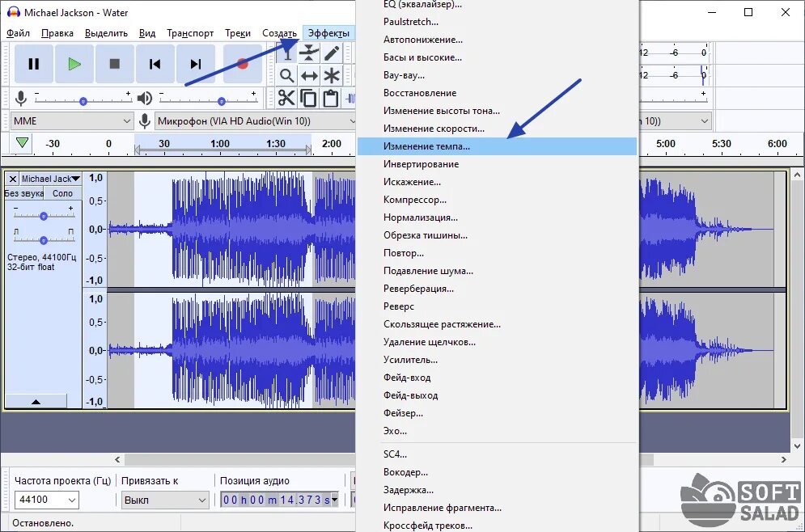Viewport: 805px width, 532px height.
Task: Choose Усилитель... effect
Action: click(x=497, y=360)
